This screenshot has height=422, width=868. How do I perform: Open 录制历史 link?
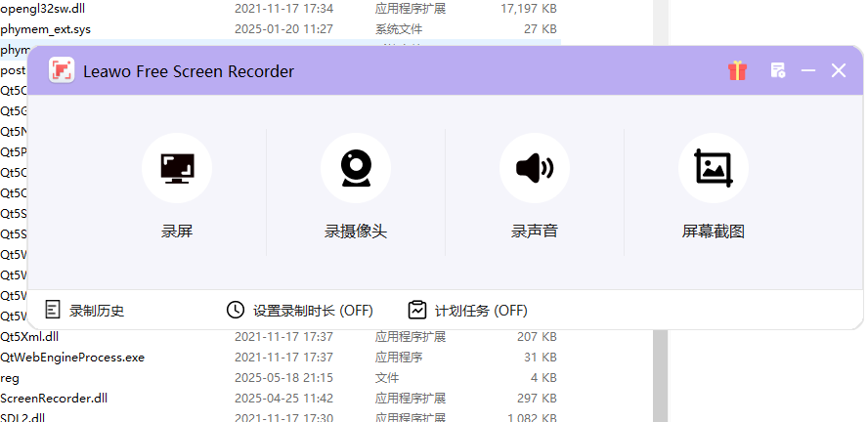97,311
